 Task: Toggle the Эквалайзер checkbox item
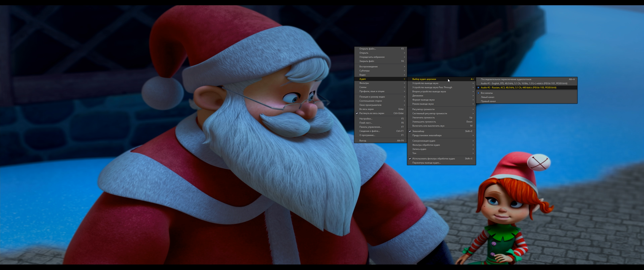click(418, 131)
